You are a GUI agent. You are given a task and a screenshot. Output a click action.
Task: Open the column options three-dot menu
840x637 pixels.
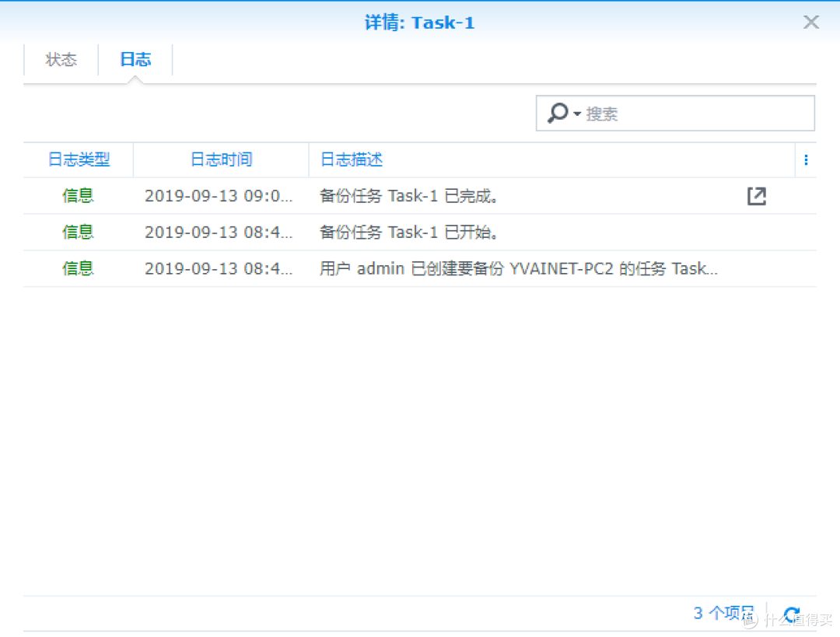point(806,160)
